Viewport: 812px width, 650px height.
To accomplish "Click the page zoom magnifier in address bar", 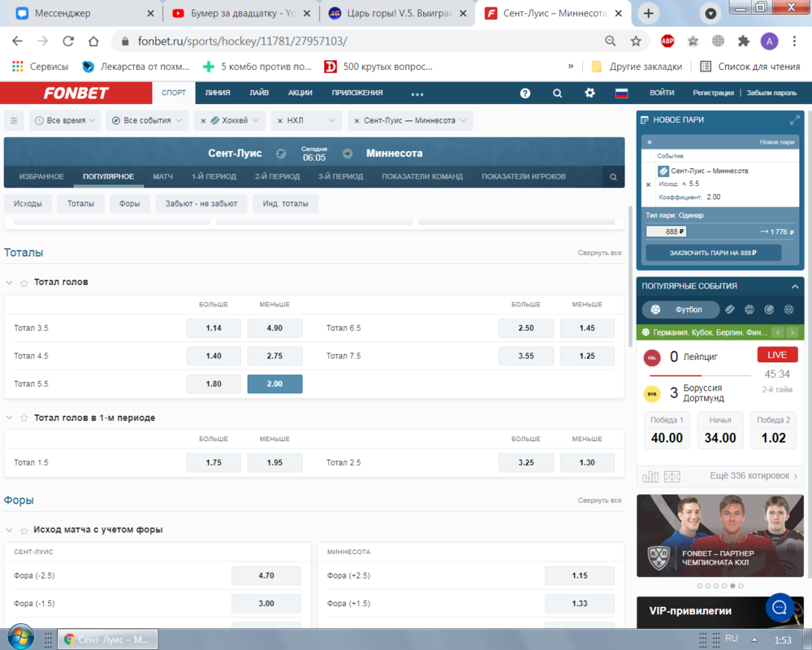I will tap(611, 41).
